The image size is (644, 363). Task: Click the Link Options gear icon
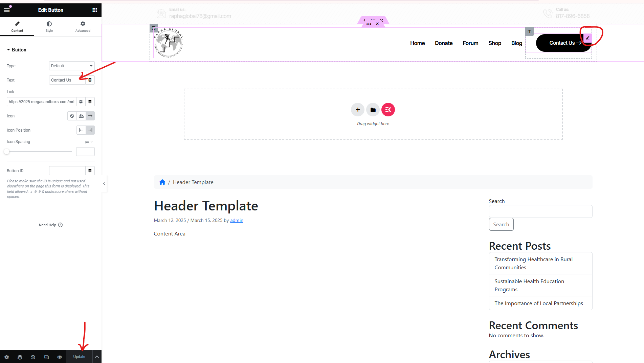tap(81, 102)
